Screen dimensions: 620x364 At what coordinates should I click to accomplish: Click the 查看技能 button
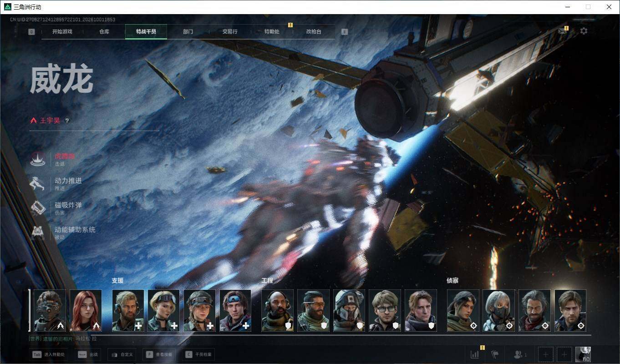[x=159, y=354]
